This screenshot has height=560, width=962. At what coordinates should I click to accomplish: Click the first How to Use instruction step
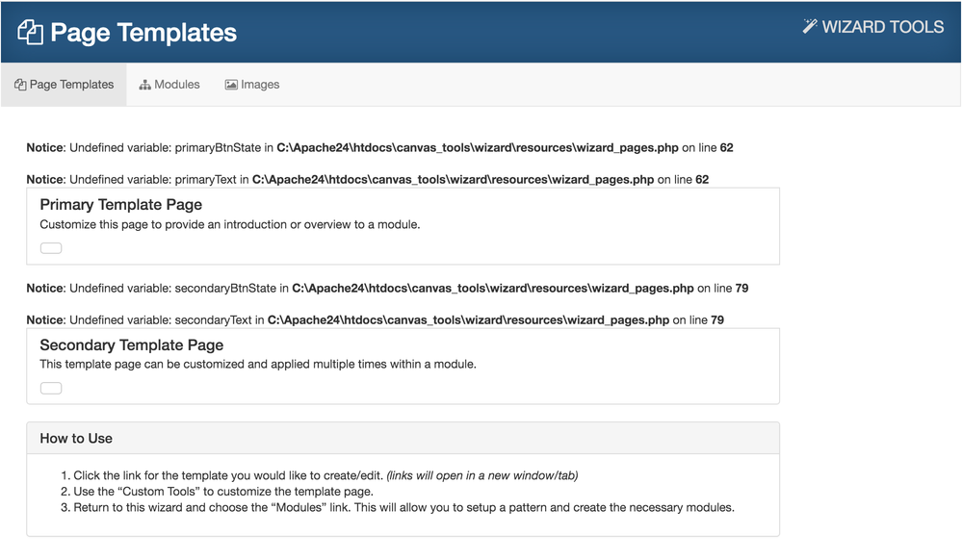tap(325, 475)
